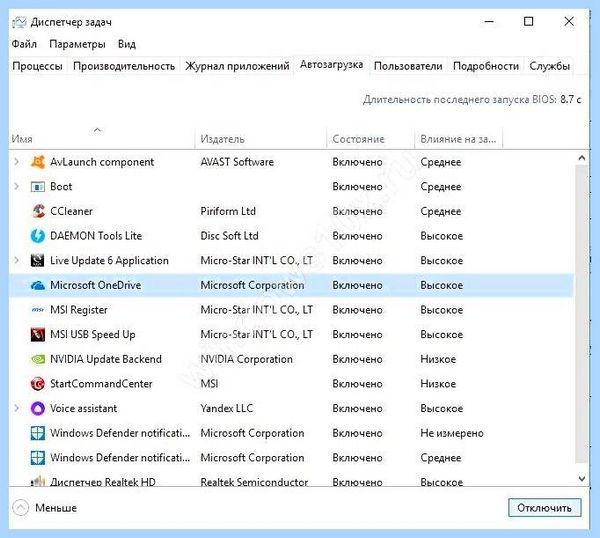Click the Не измерено impact value
The image size is (600, 538).
click(x=452, y=433)
